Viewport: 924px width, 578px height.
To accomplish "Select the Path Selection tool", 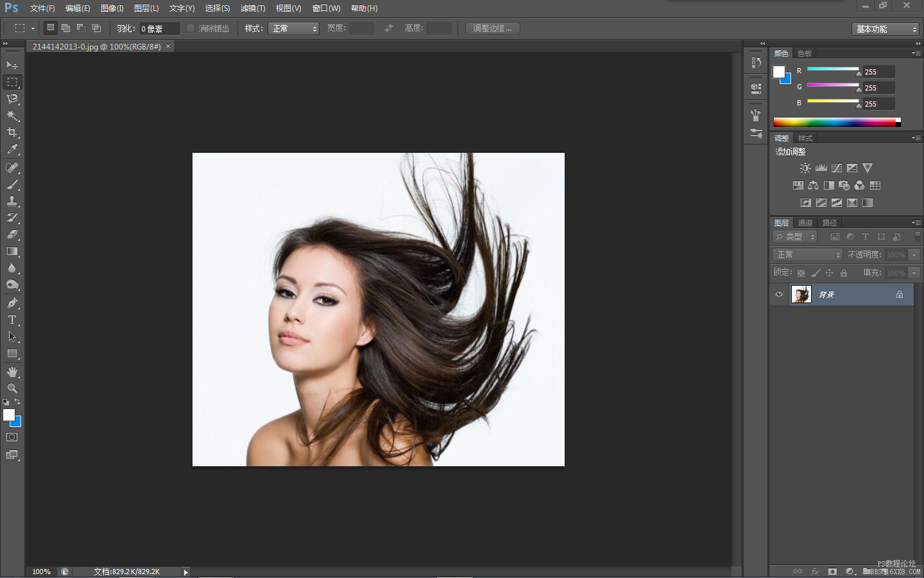I will coord(12,337).
